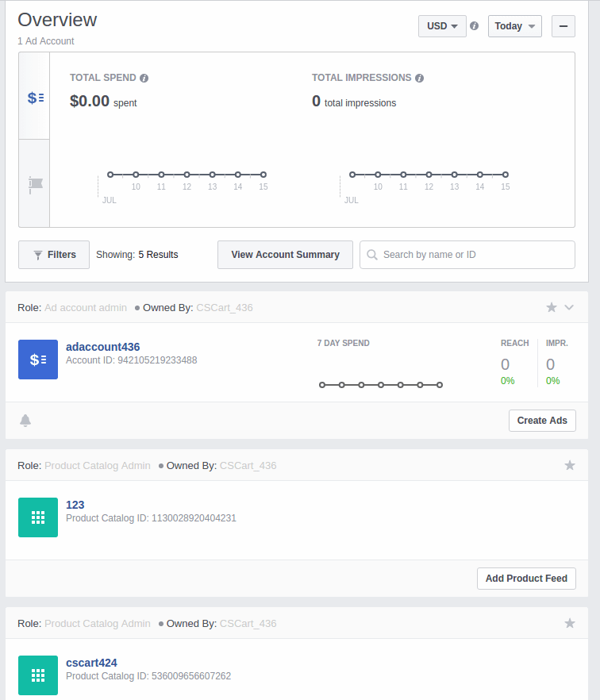
Task: Click the green catalog icon for 123
Action: [x=38, y=517]
